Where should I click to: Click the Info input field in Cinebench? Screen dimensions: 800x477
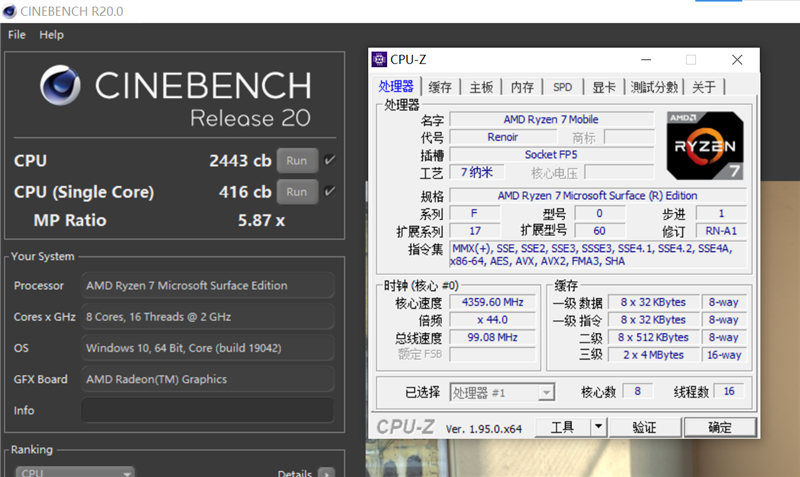(x=208, y=410)
